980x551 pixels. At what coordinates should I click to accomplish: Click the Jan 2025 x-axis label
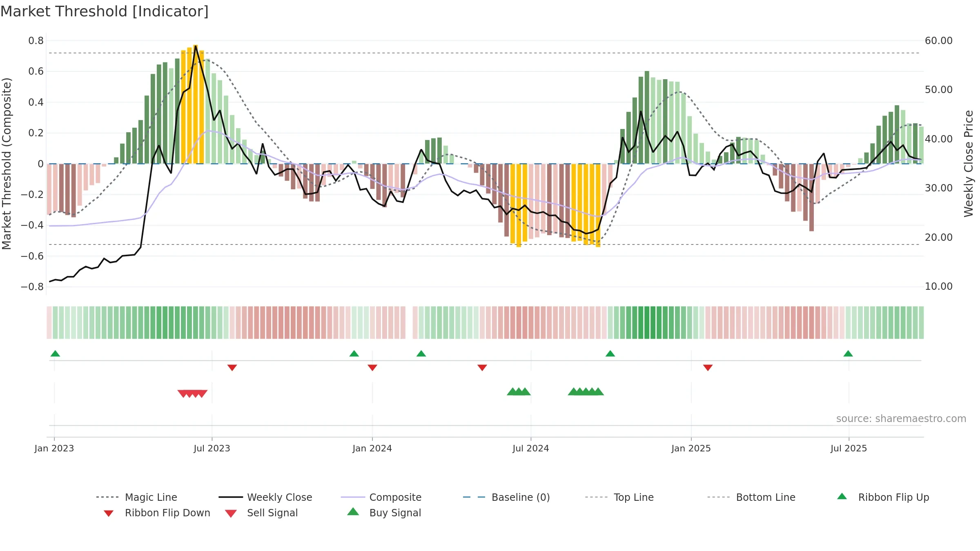tap(691, 448)
